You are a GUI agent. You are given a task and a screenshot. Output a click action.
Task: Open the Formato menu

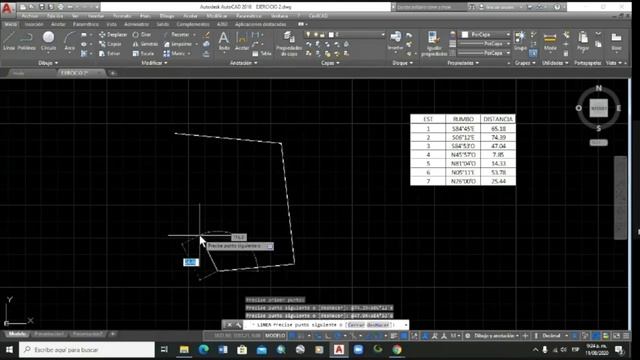(122, 16)
